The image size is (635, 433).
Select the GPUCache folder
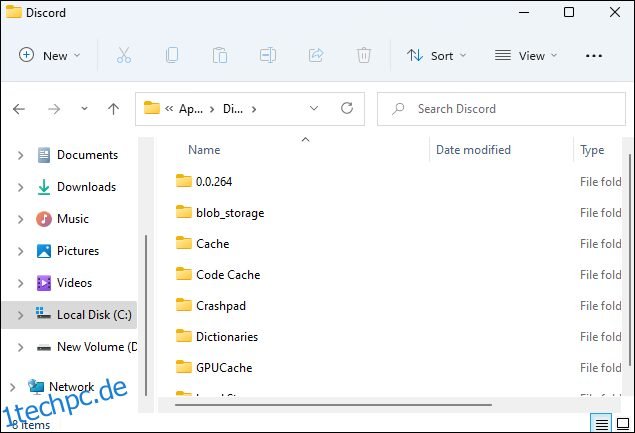pos(224,368)
